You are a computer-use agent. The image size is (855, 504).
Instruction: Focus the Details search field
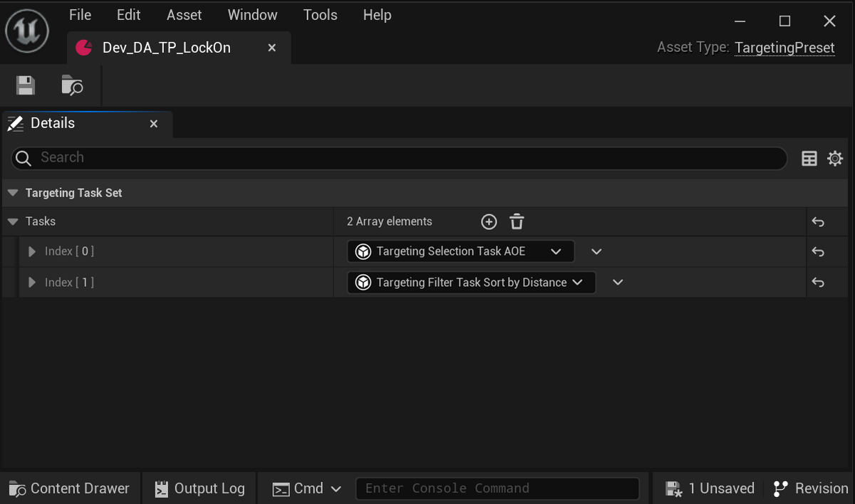coord(399,158)
